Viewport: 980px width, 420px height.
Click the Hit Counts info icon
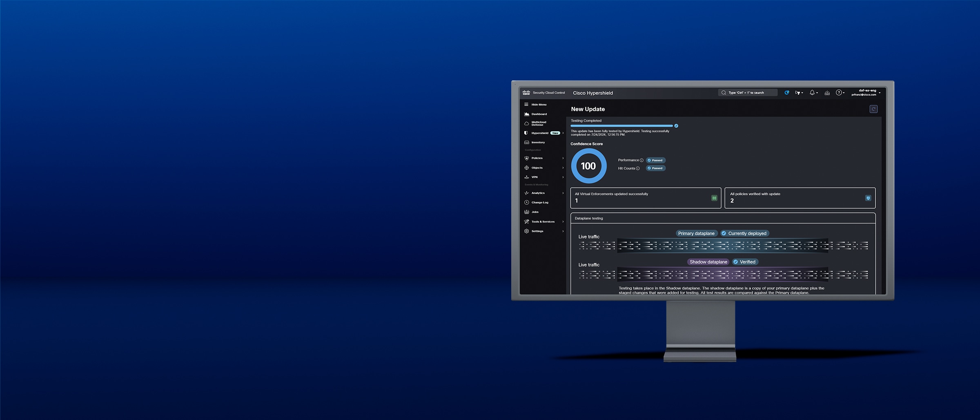[x=637, y=168]
